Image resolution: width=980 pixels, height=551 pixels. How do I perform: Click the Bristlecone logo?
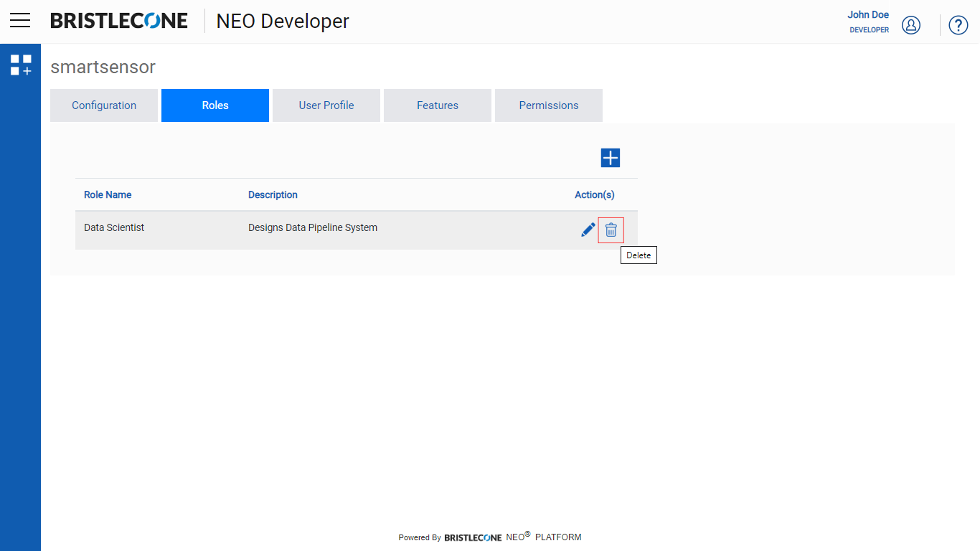119,21
